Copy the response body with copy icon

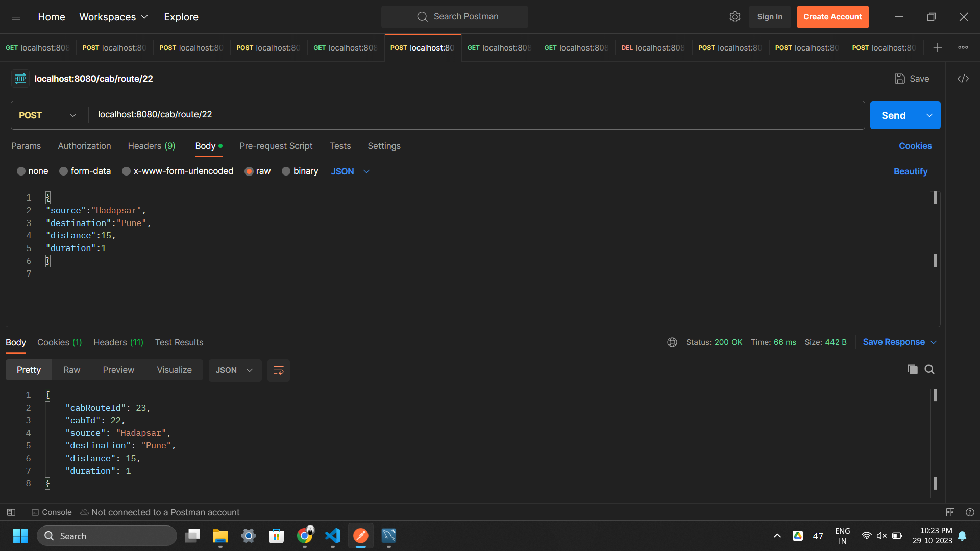[913, 370]
